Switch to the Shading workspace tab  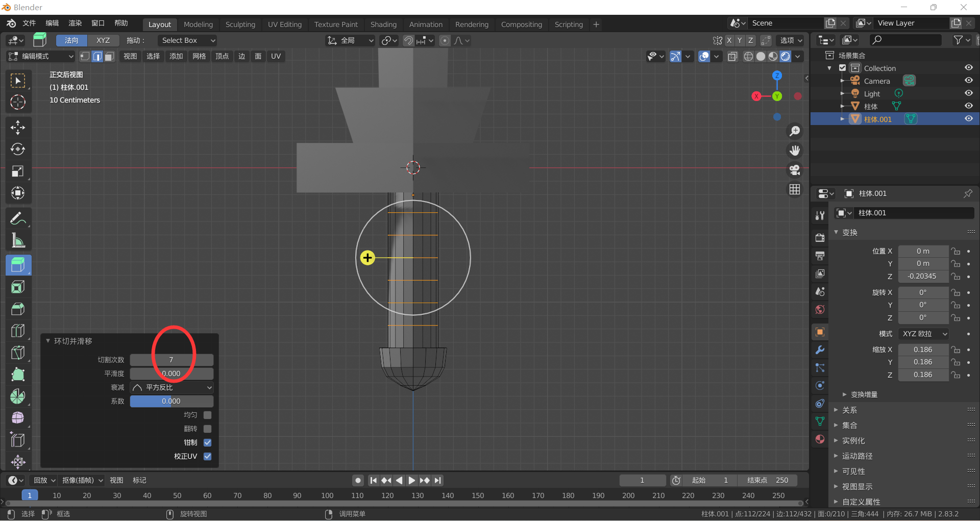click(383, 24)
